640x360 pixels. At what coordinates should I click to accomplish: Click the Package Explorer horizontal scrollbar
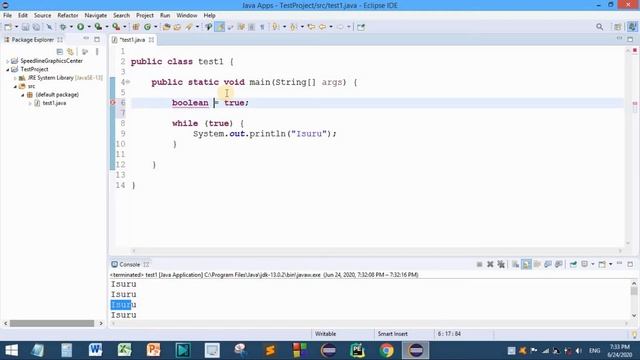[52, 323]
